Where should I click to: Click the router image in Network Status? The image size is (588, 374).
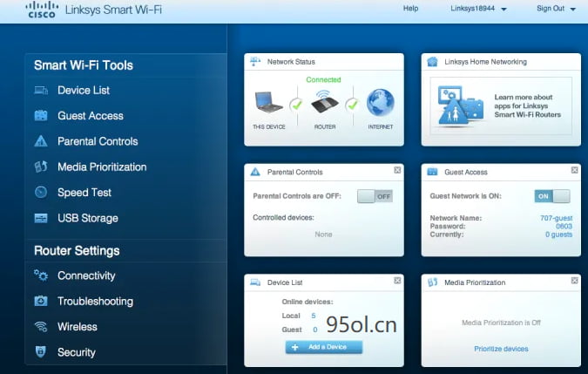(324, 104)
